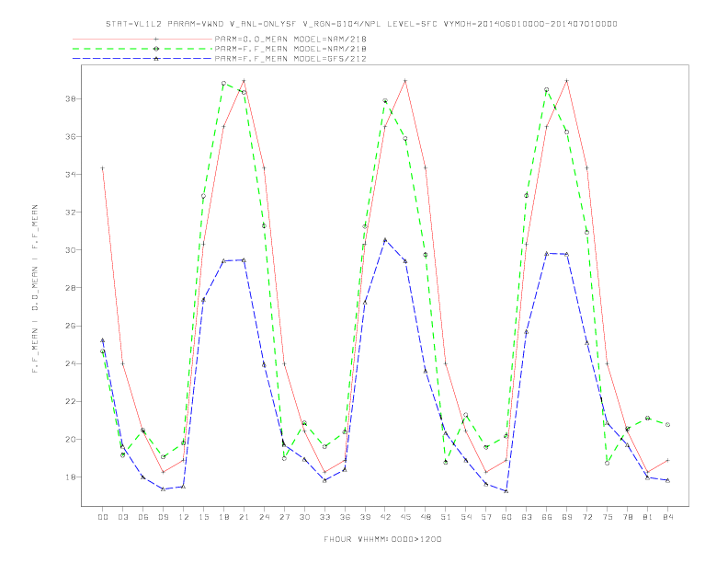
Task: Click x-axis forecast hour label 69
Action: point(567,517)
